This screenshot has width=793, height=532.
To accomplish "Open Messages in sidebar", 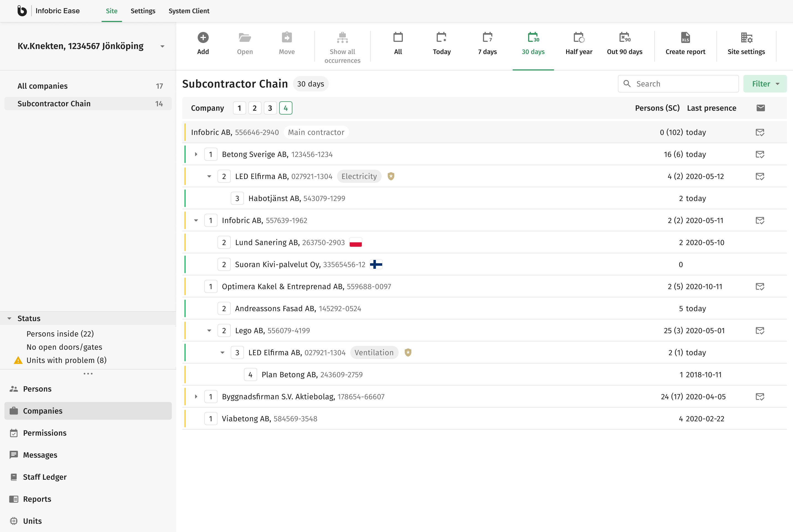I will pos(88,455).
